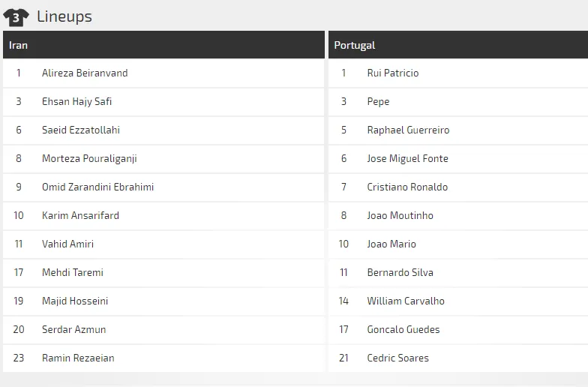Viewport: 588px width, 387px height.
Task: Open Mehdi Taremi's player page
Action: coord(73,272)
